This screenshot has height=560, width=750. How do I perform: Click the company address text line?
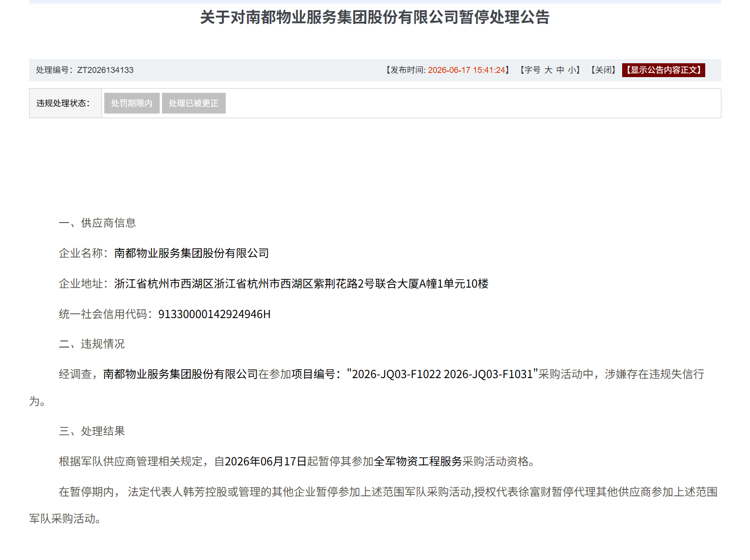(301, 283)
